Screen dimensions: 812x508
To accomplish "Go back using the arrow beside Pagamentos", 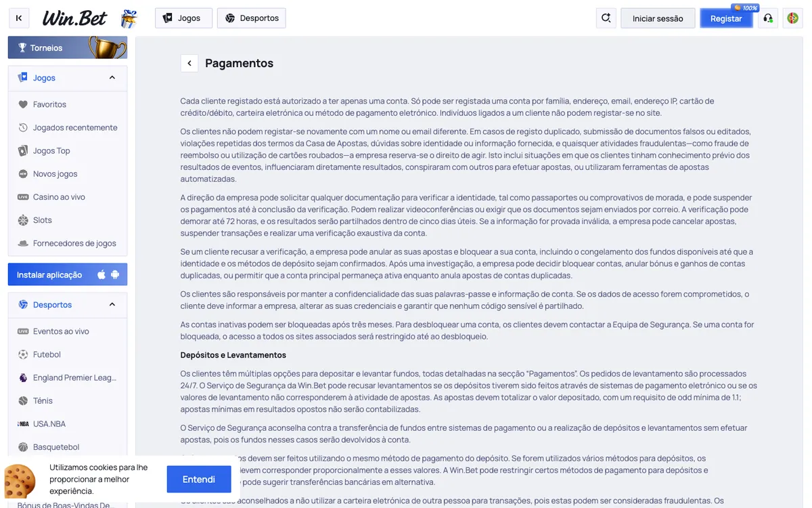I will pyautogui.click(x=189, y=63).
